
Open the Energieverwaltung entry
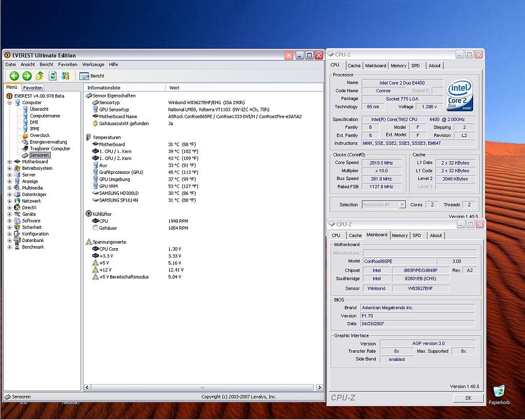48,142
